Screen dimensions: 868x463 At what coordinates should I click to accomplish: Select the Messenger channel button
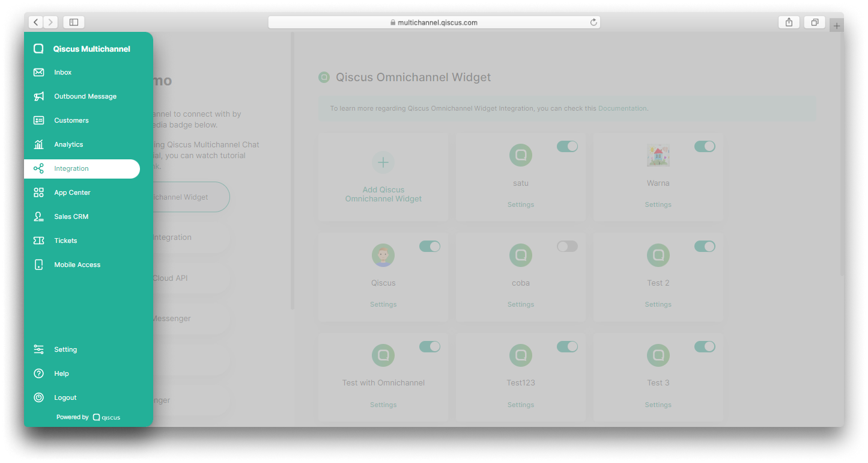[191, 318]
